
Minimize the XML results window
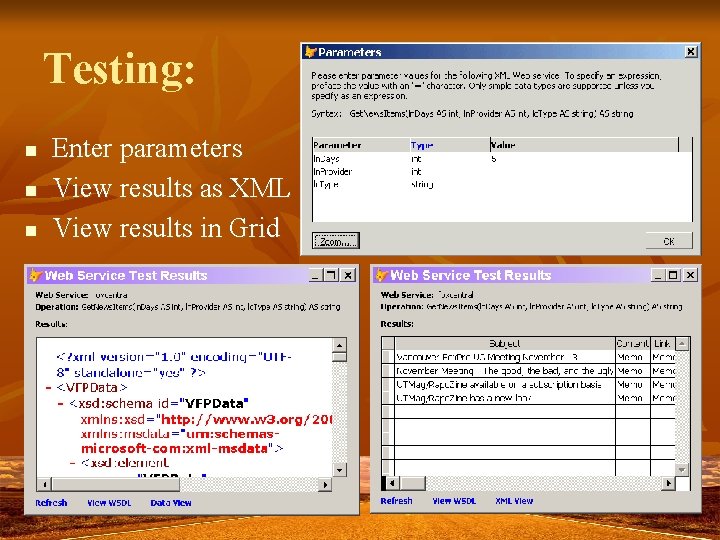click(315, 275)
